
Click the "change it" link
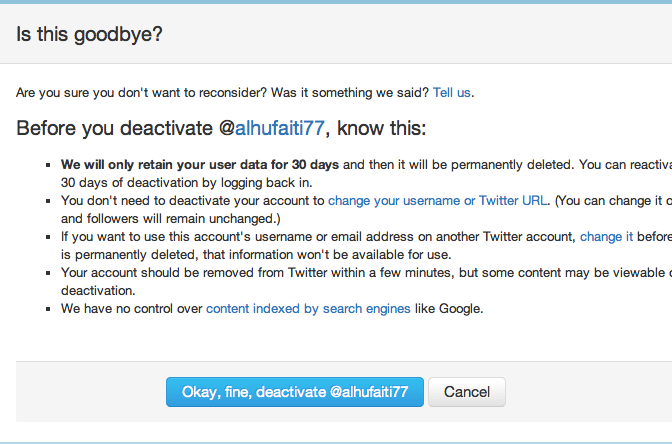(607, 236)
